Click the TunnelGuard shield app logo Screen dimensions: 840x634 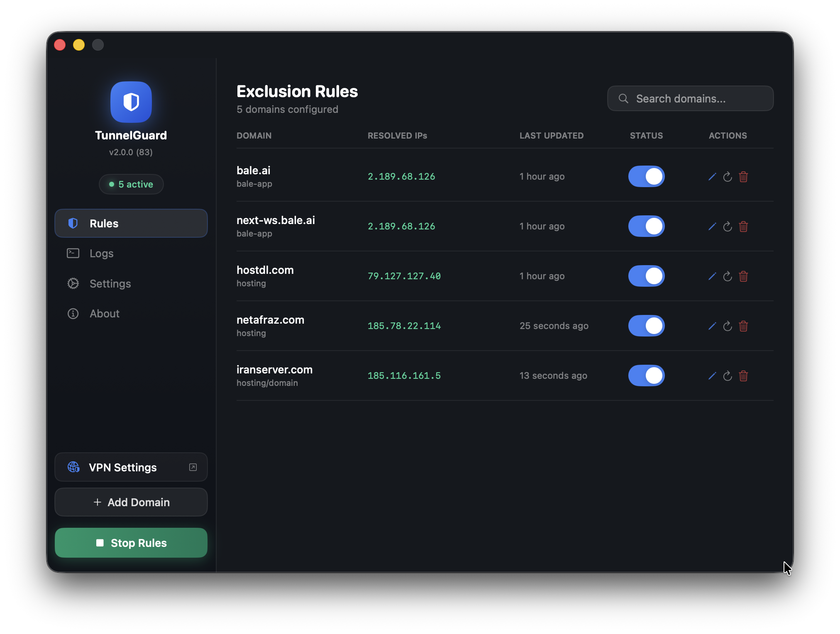point(131,102)
